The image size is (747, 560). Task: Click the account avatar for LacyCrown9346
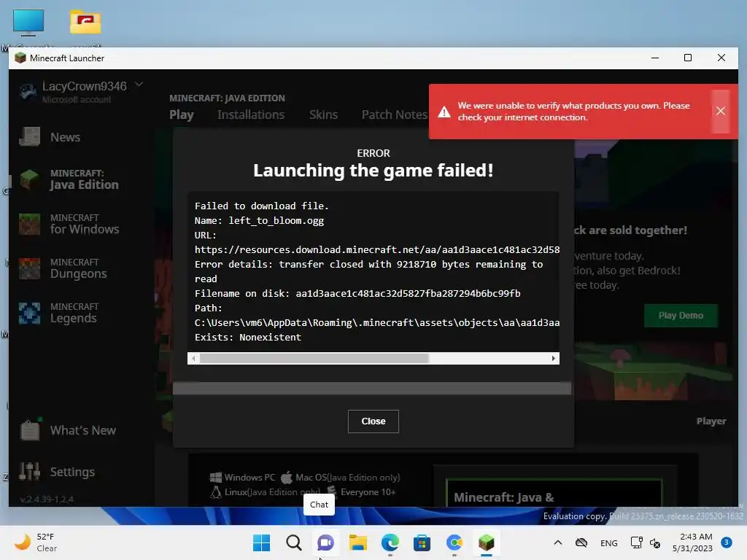pyautogui.click(x=28, y=91)
